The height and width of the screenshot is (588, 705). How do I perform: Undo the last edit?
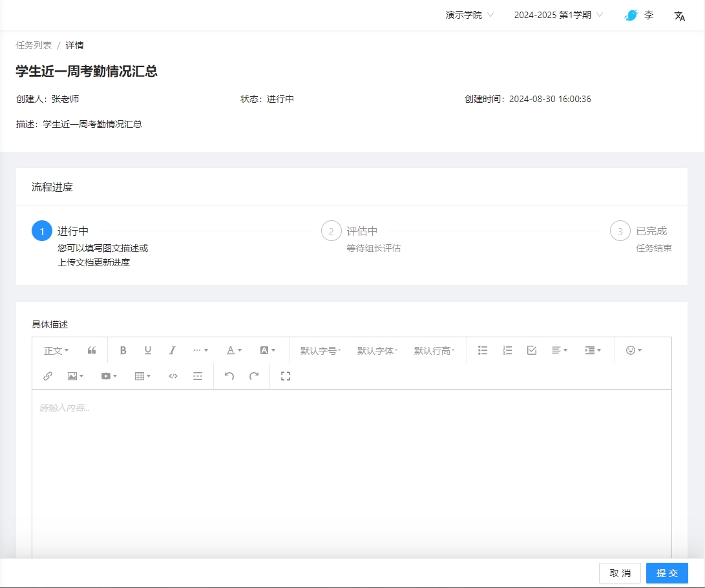[x=229, y=376]
